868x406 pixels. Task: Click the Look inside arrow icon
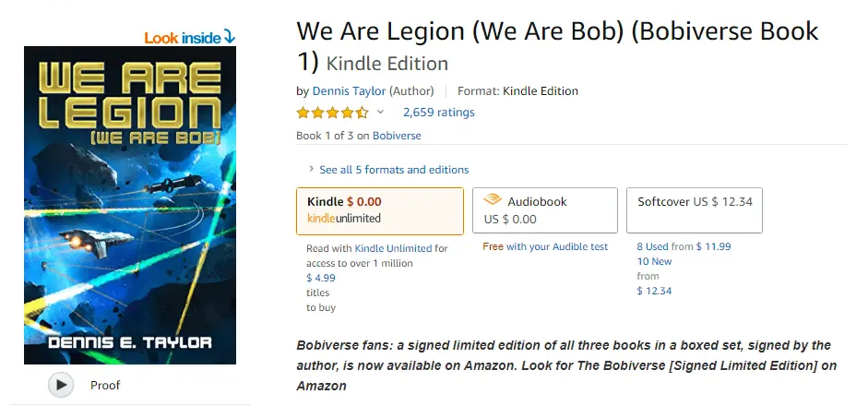tap(230, 37)
